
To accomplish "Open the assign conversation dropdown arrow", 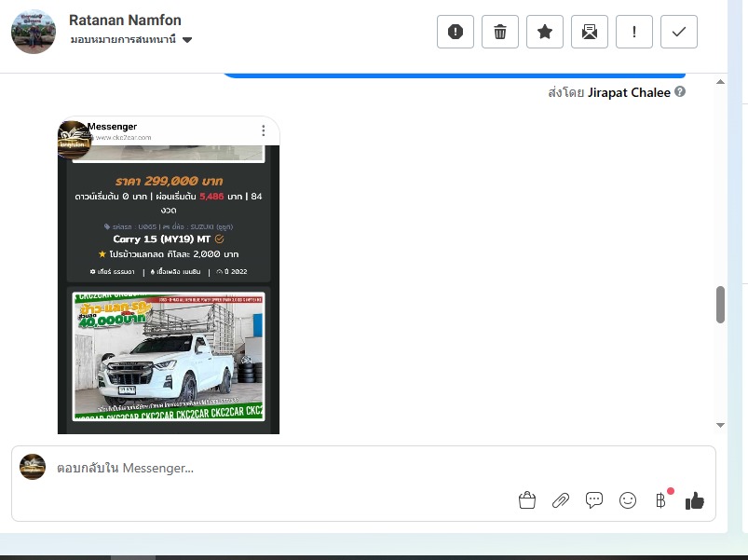I will pyautogui.click(x=187, y=39).
